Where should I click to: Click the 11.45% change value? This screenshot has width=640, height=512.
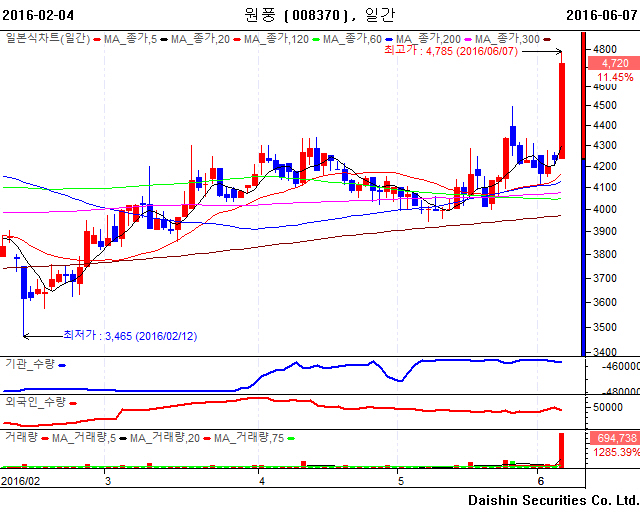(616, 77)
